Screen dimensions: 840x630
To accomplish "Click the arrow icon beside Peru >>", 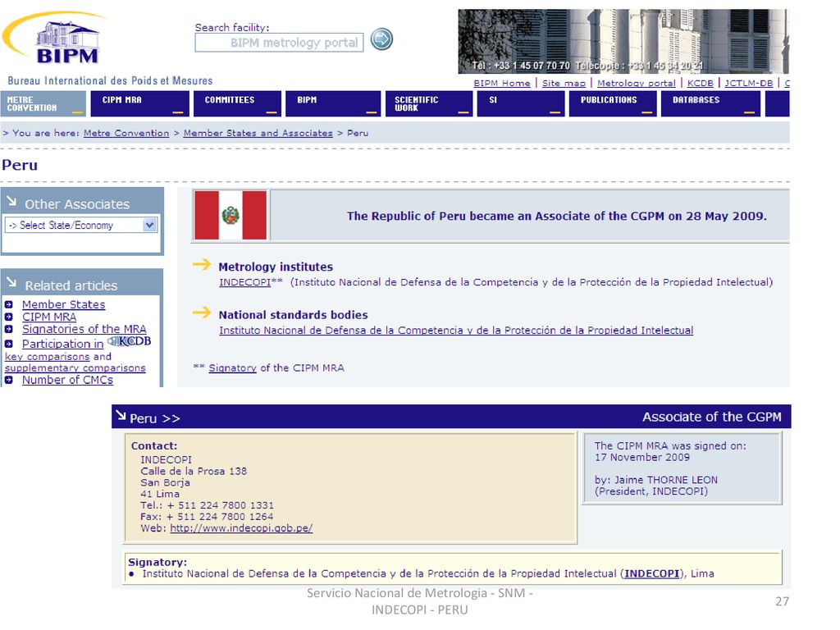I will pos(121,415).
